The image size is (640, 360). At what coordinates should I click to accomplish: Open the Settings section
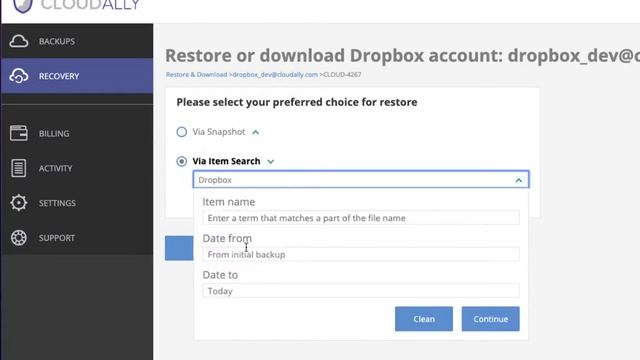(x=77, y=203)
